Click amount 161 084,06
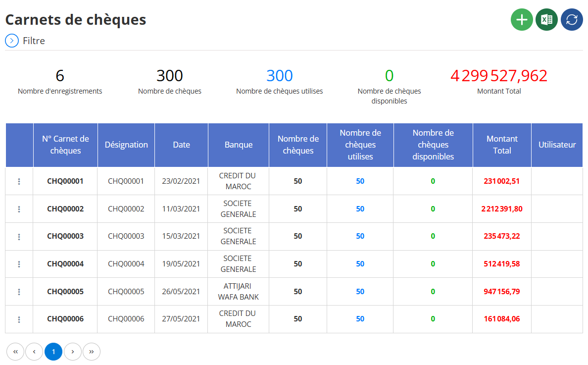588x365 pixels. [502, 319]
